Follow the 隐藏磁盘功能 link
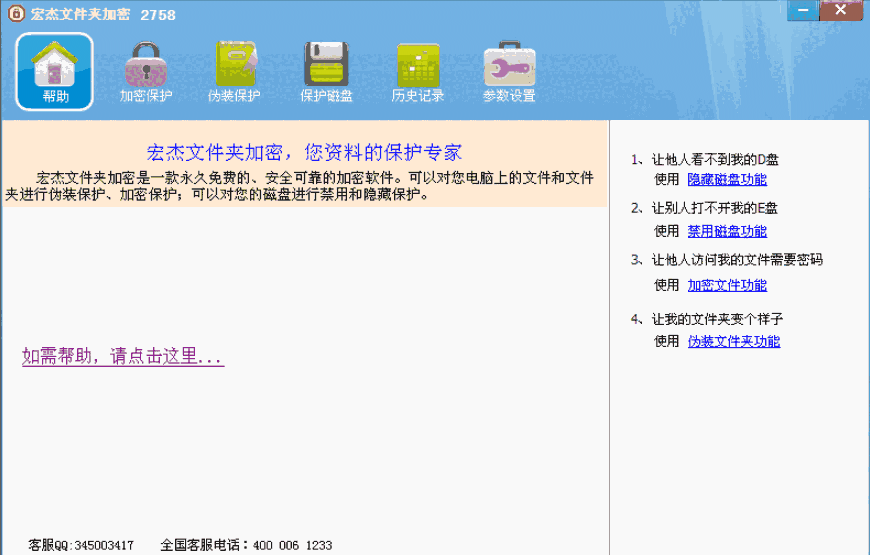The height and width of the screenshot is (555, 870). (727, 180)
